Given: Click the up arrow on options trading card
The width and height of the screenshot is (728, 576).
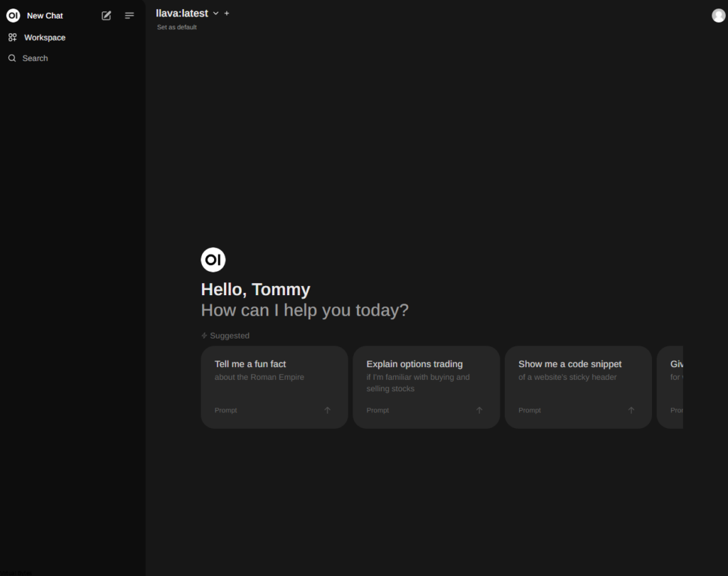Looking at the screenshot, I should click(x=479, y=410).
